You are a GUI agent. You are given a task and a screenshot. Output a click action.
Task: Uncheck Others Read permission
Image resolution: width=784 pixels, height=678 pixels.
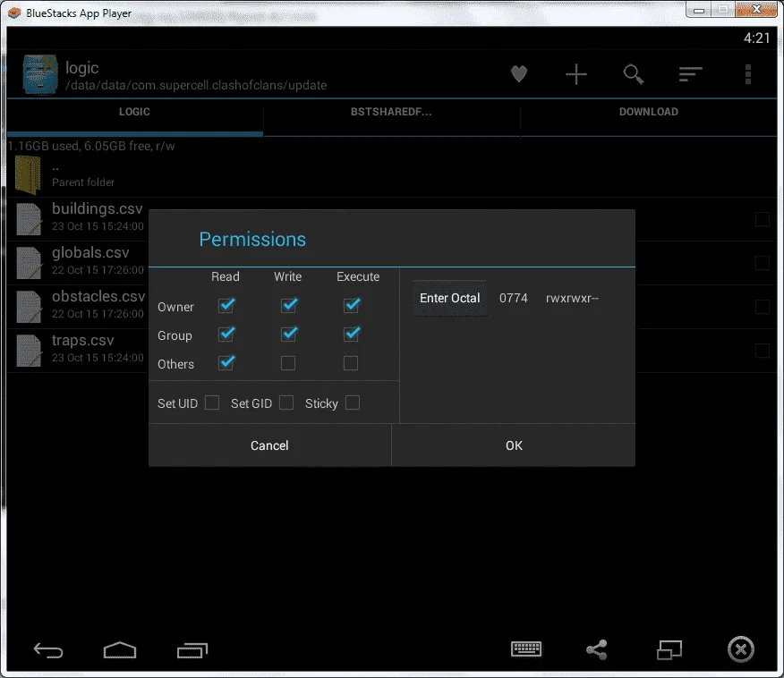tap(226, 362)
